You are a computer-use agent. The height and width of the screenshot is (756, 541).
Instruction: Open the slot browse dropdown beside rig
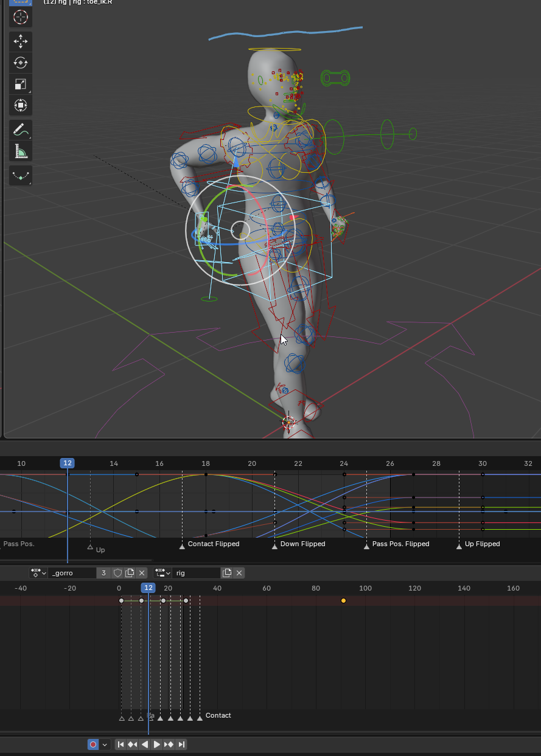(x=162, y=573)
